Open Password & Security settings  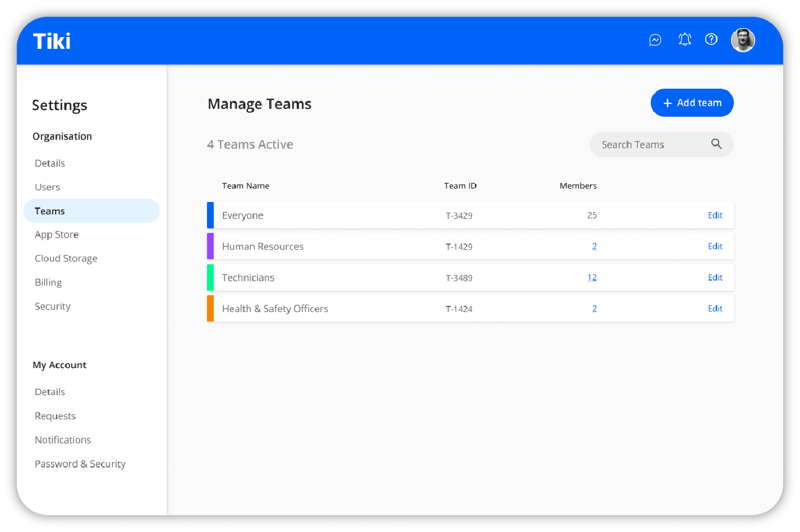coord(80,464)
